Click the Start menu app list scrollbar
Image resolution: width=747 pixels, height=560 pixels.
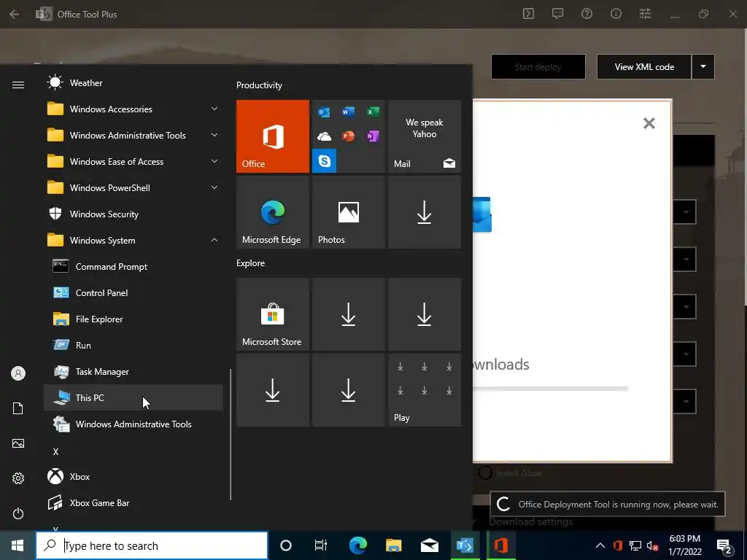[231, 435]
